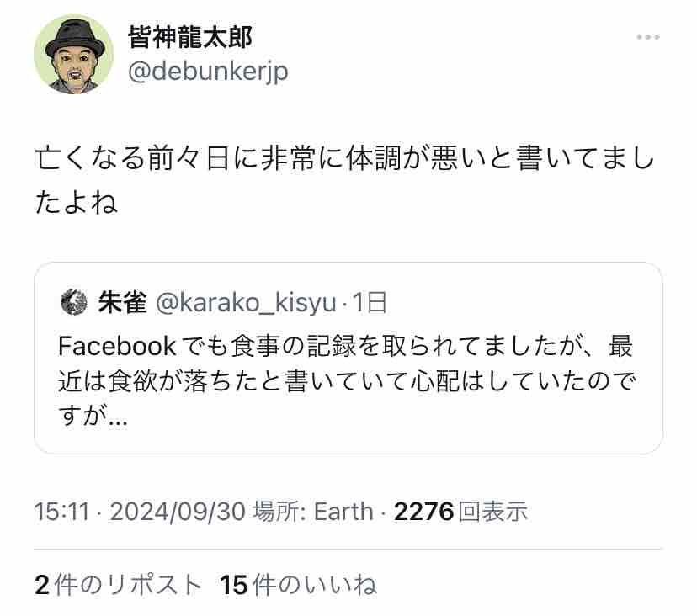
Task: Open the more options three-dot menu
Action: (x=647, y=37)
